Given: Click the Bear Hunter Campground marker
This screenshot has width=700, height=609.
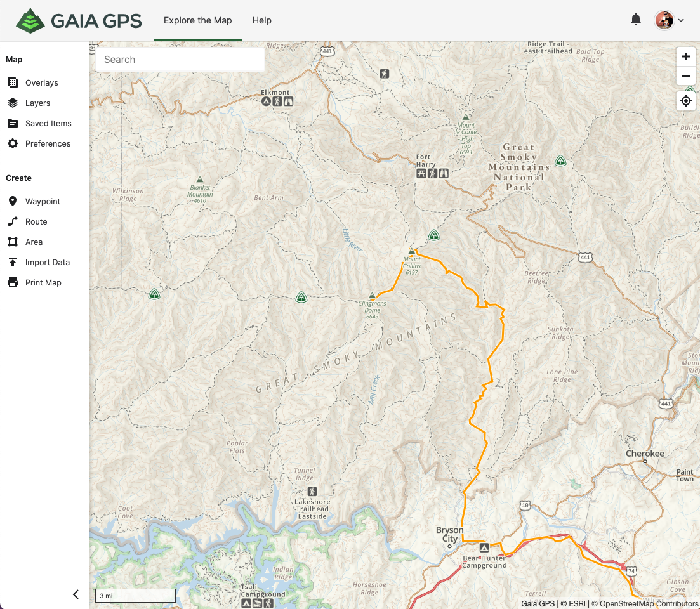Looking at the screenshot, I should click(484, 547).
